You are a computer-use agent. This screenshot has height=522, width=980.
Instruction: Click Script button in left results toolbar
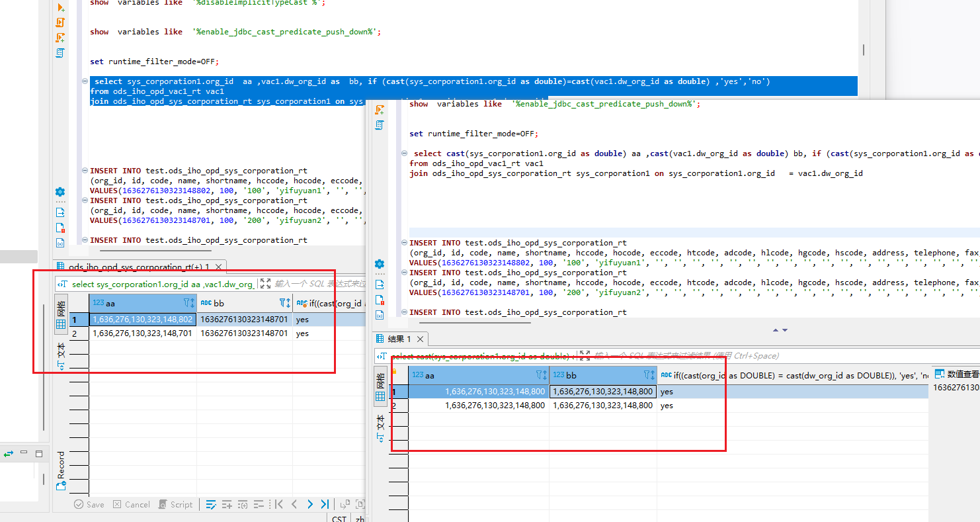(176, 504)
